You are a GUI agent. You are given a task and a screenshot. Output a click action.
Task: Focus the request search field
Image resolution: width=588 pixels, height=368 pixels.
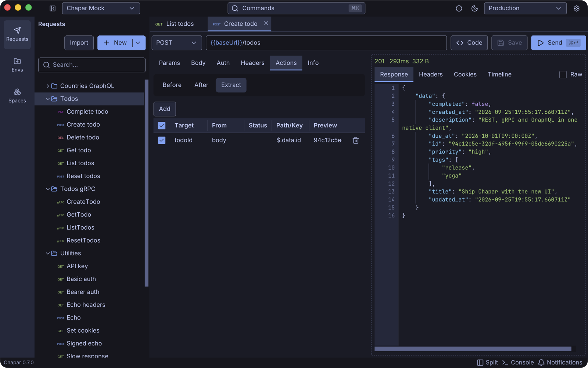coord(92,65)
